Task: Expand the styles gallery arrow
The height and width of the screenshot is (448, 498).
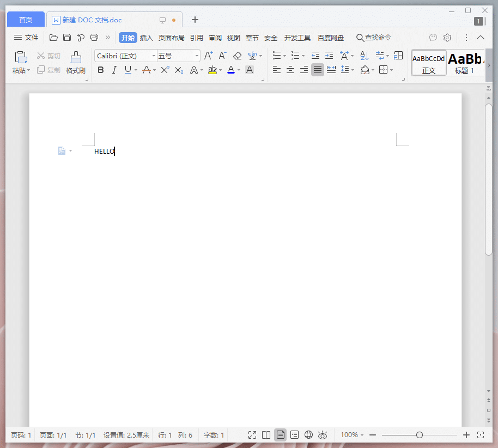Action: (x=489, y=65)
